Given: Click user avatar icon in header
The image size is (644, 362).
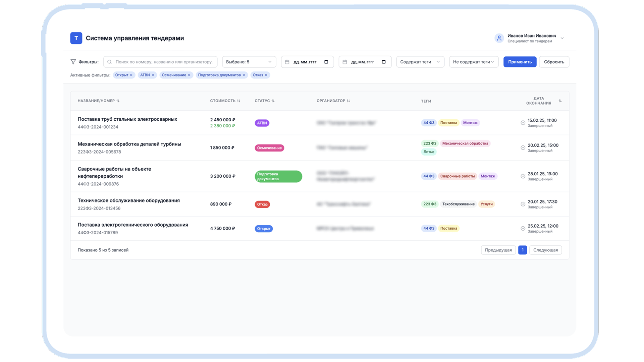Looking at the screenshot, I should [499, 38].
